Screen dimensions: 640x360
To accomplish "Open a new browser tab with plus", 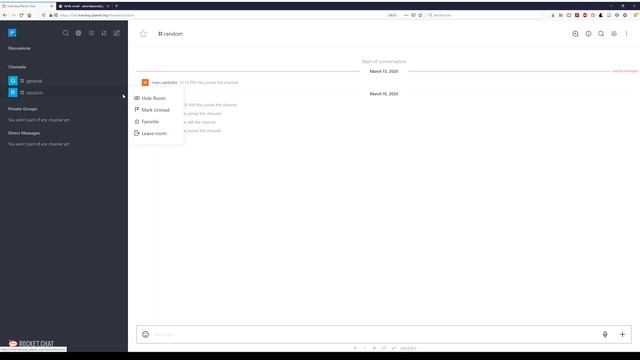I will coord(116,6).
